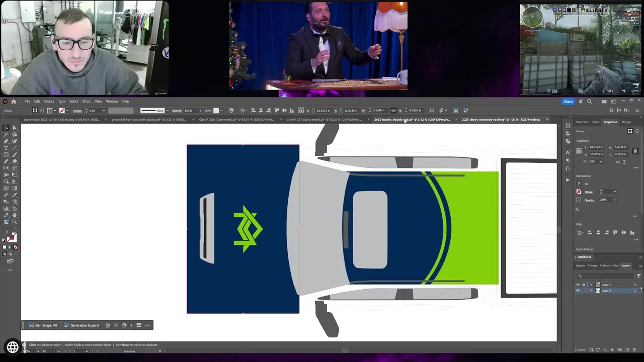Open the Object menu

[x=49, y=101]
